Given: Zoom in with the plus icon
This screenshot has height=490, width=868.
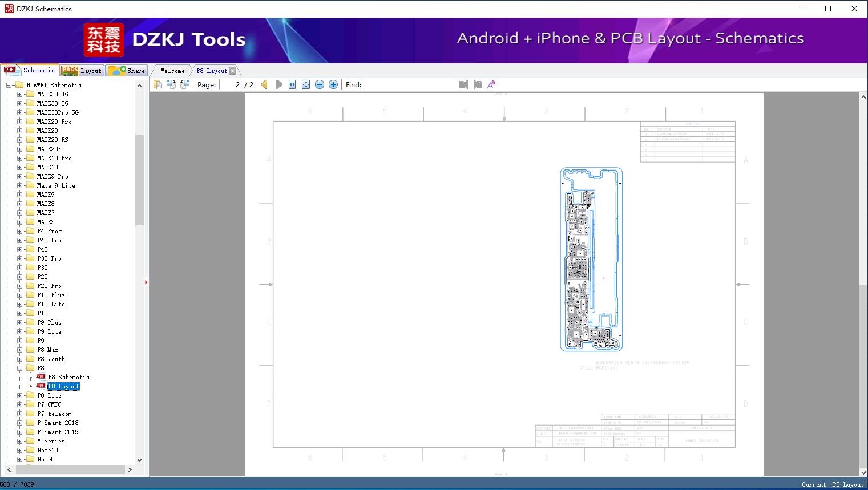Looking at the screenshot, I should [x=333, y=84].
